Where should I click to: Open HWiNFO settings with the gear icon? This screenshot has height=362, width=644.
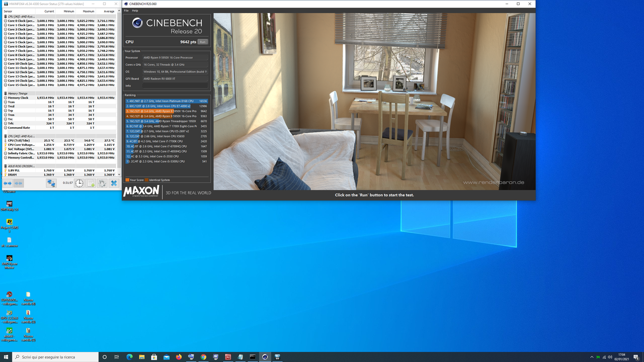103,183
